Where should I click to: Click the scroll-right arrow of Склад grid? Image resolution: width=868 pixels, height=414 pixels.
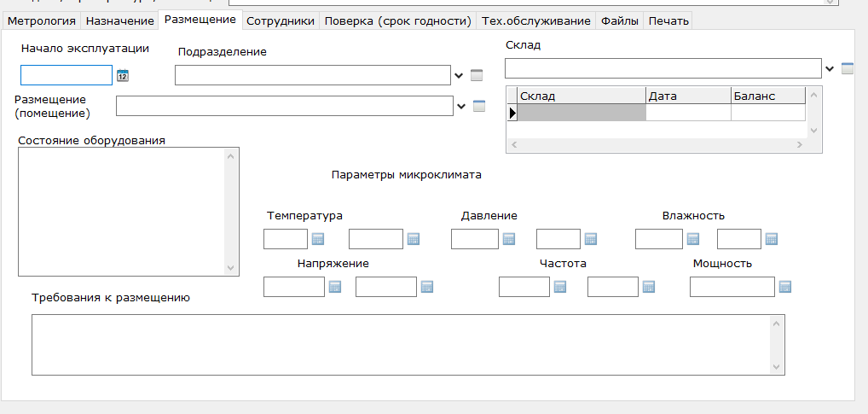pos(799,144)
